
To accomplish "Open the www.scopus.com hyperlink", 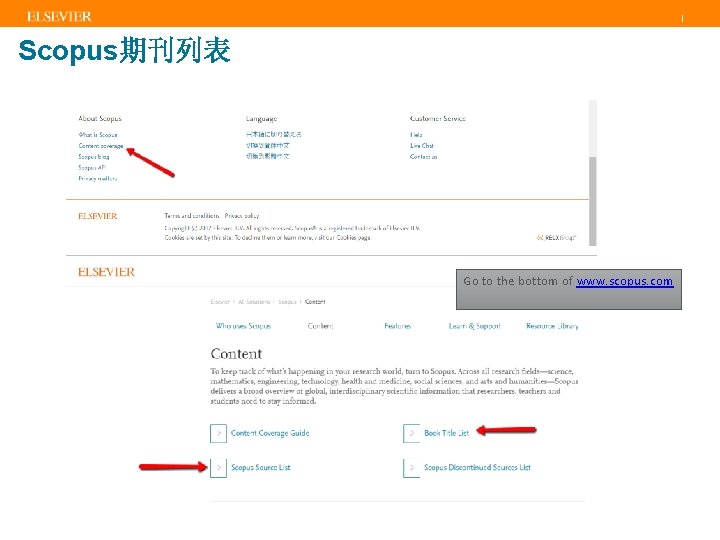I will tap(625, 281).
